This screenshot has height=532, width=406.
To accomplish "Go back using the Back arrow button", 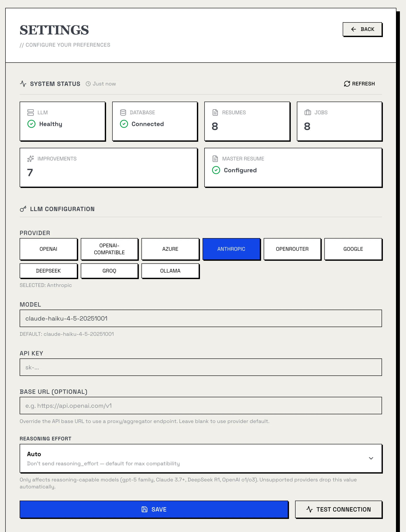I will [362, 29].
